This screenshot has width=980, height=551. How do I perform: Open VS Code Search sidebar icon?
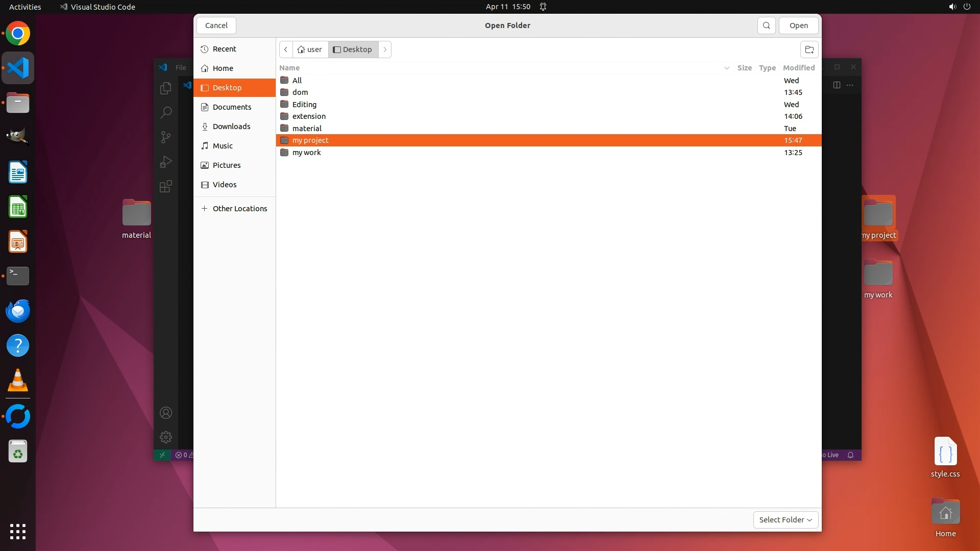165,113
